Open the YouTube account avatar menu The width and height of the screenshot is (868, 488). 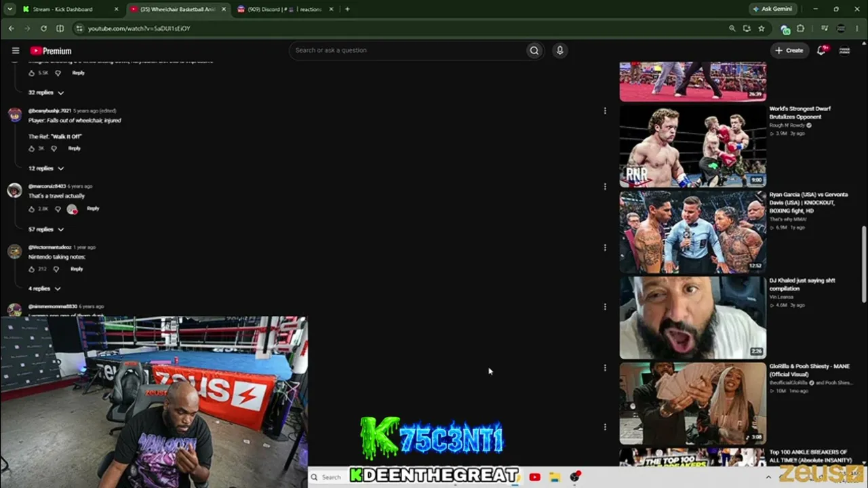(845, 50)
